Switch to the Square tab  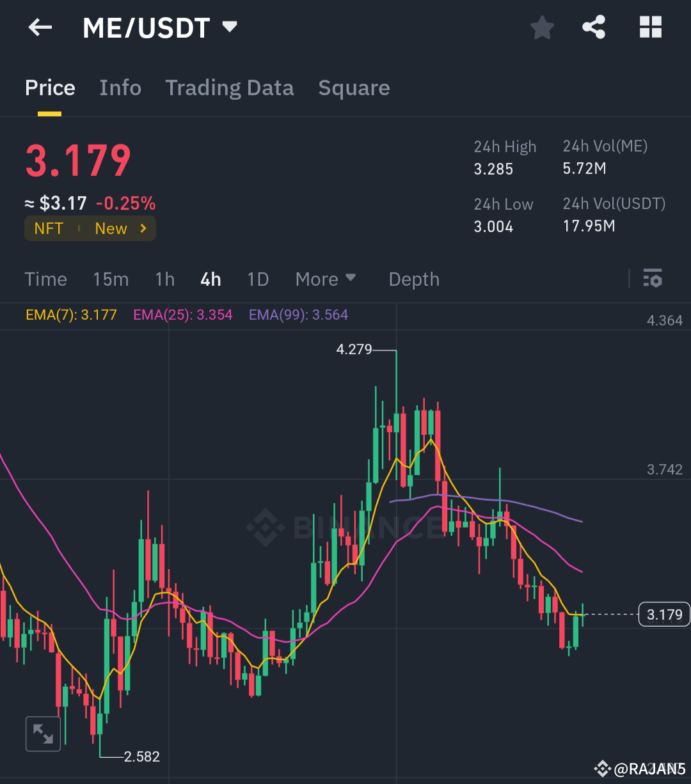354,88
